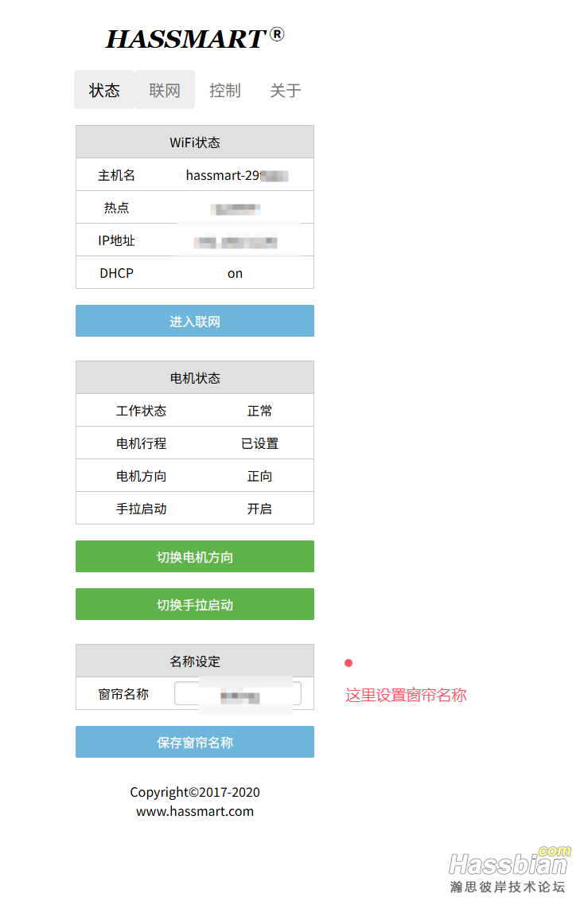
Task: Click the HASSMART logo
Action: 195,38
